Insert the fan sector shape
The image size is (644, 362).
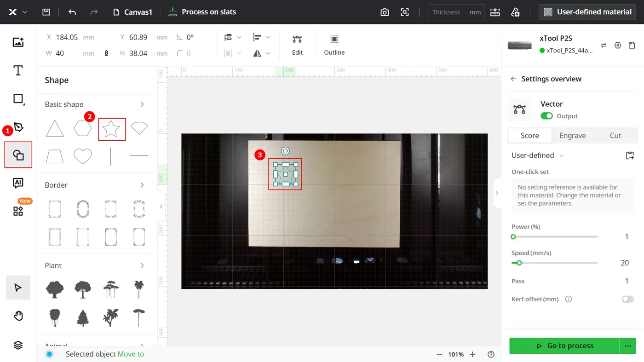click(139, 128)
